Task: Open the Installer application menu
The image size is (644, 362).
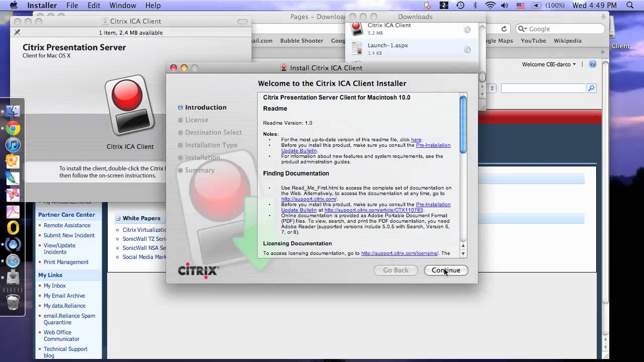Action: 42,6
